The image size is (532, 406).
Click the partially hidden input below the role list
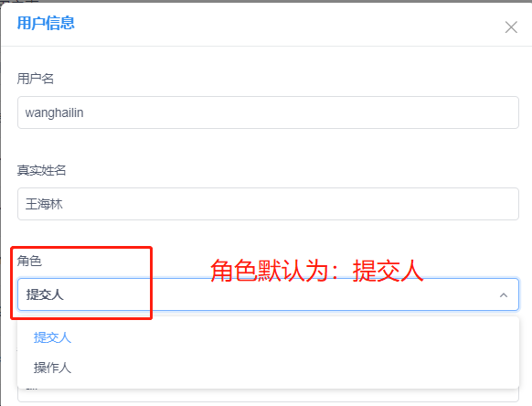point(268,395)
